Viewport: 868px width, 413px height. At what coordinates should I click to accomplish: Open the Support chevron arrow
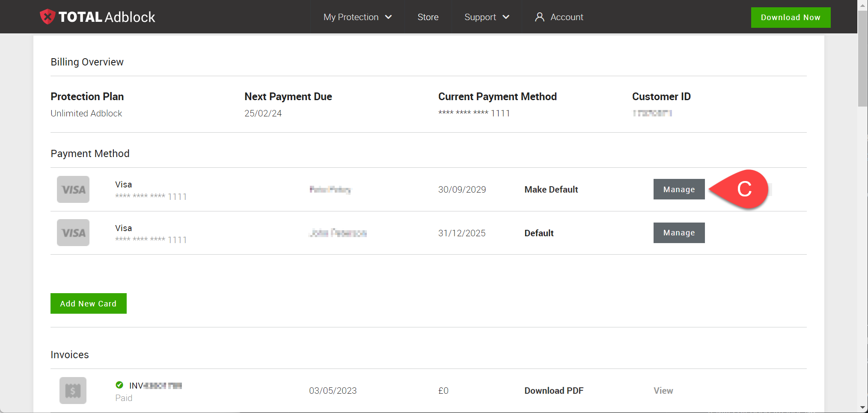[x=506, y=17]
